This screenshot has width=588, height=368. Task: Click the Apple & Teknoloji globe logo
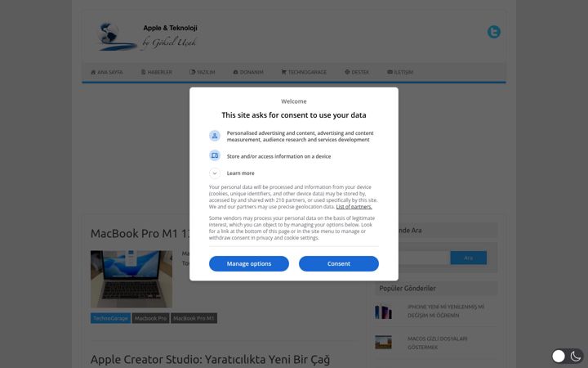coord(117,37)
